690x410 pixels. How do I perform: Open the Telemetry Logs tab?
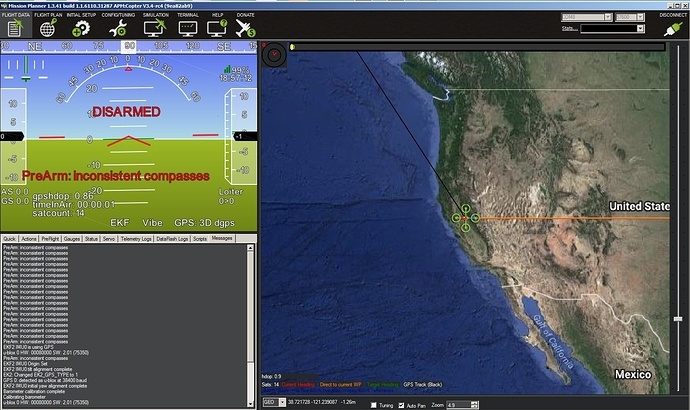pyautogui.click(x=136, y=238)
